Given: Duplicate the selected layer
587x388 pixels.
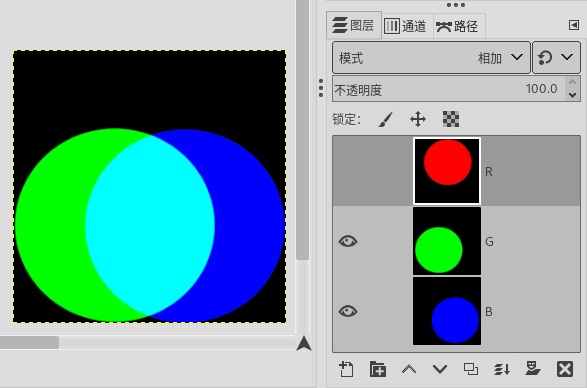Looking at the screenshot, I should pos(471,369).
